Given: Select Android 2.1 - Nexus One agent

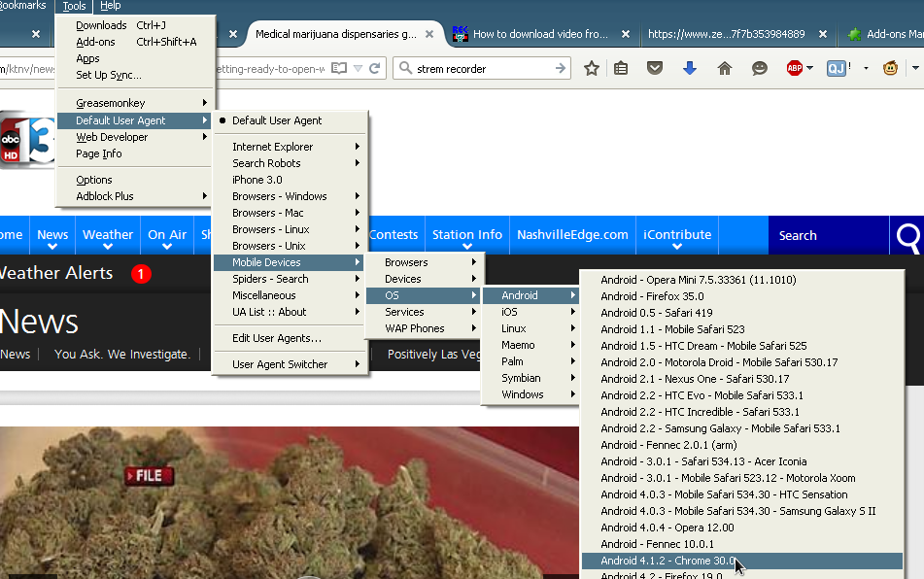Looking at the screenshot, I should [742, 379].
